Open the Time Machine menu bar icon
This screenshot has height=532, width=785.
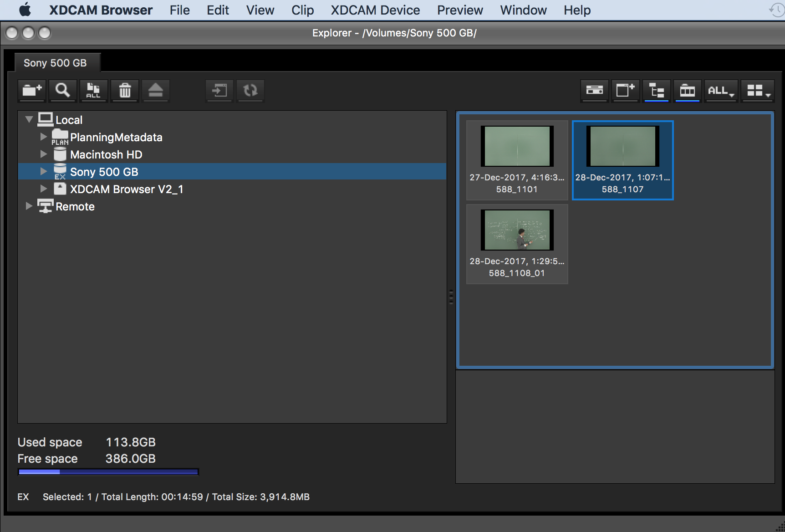[x=776, y=10]
